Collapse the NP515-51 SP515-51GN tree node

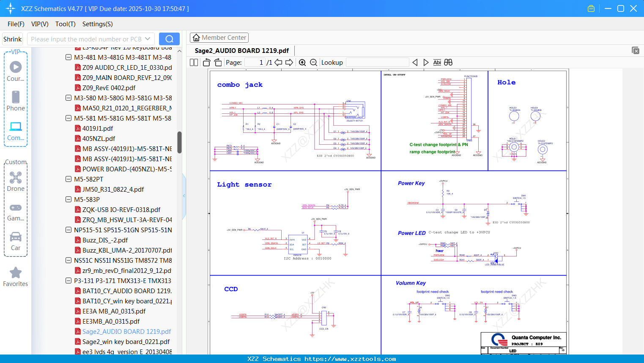pos(69,230)
